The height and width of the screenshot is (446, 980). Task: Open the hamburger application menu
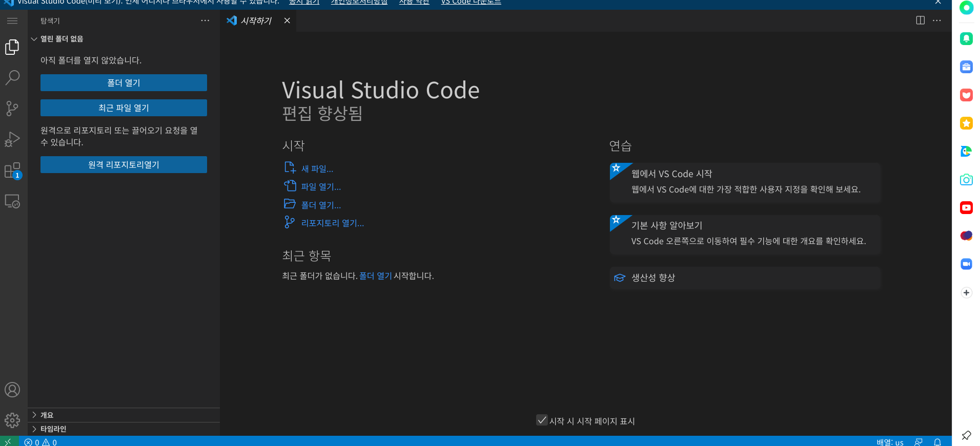point(12,20)
